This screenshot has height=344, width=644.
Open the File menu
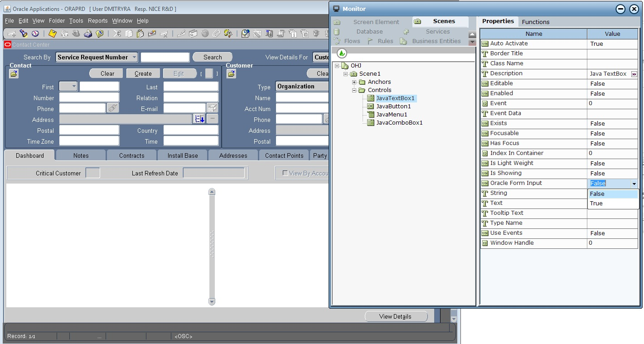tap(9, 21)
